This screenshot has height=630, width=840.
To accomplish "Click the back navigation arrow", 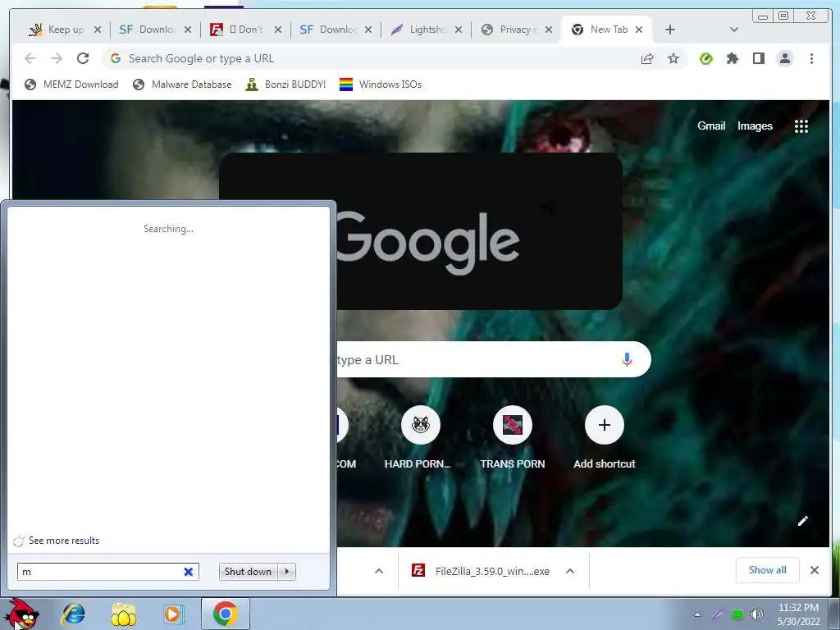I will coord(30,58).
